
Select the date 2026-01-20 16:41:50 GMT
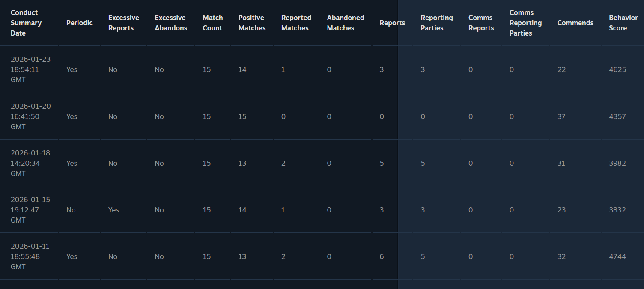coord(30,116)
